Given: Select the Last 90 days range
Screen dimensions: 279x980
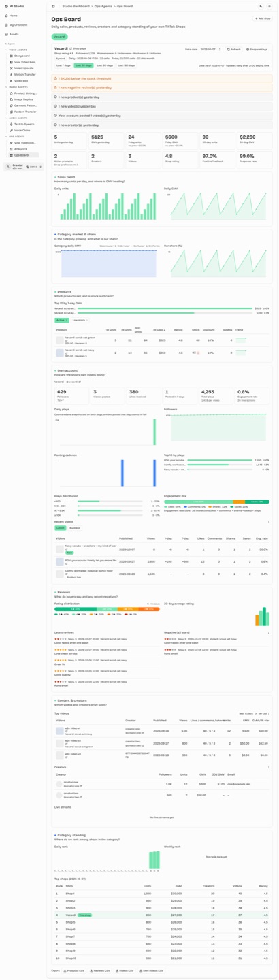Looking at the screenshot, I should (x=105, y=65).
